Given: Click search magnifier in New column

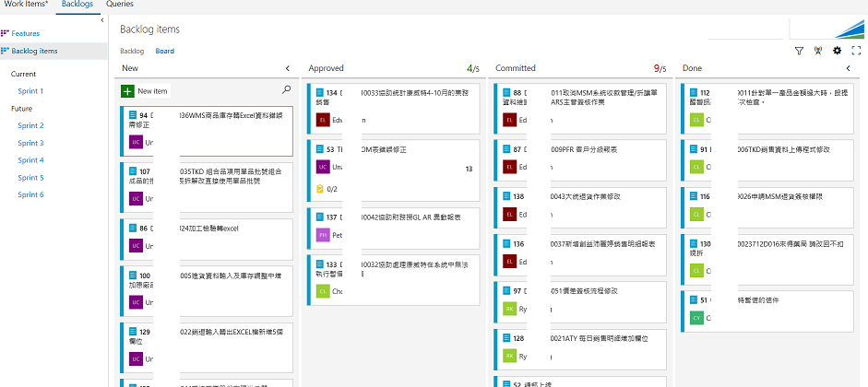Looking at the screenshot, I should pyautogui.click(x=286, y=90).
